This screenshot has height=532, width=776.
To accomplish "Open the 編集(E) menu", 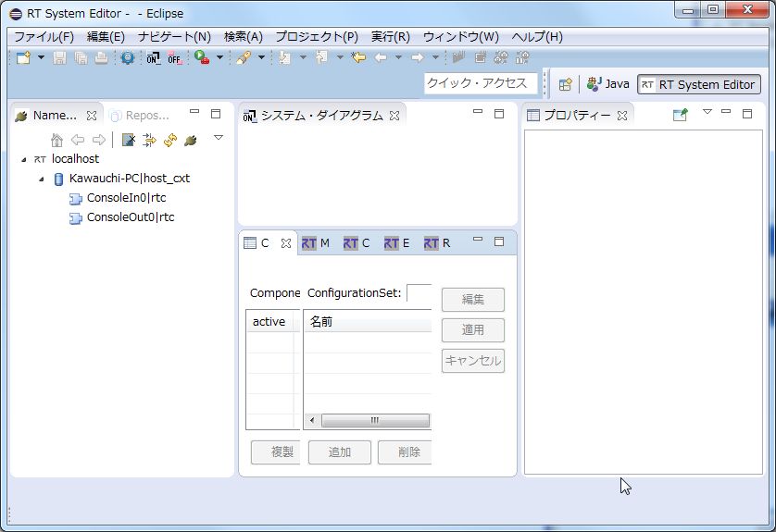I will point(106,37).
